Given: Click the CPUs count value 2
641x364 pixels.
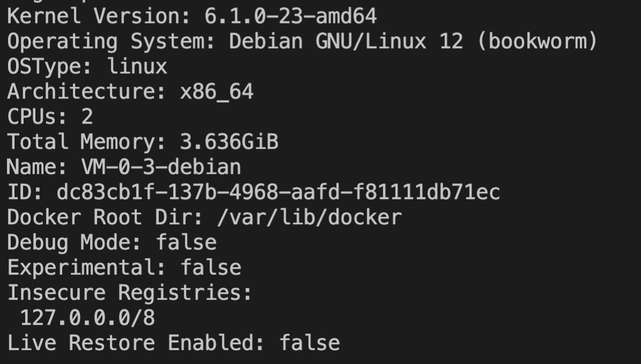Looking at the screenshot, I should (x=87, y=117).
